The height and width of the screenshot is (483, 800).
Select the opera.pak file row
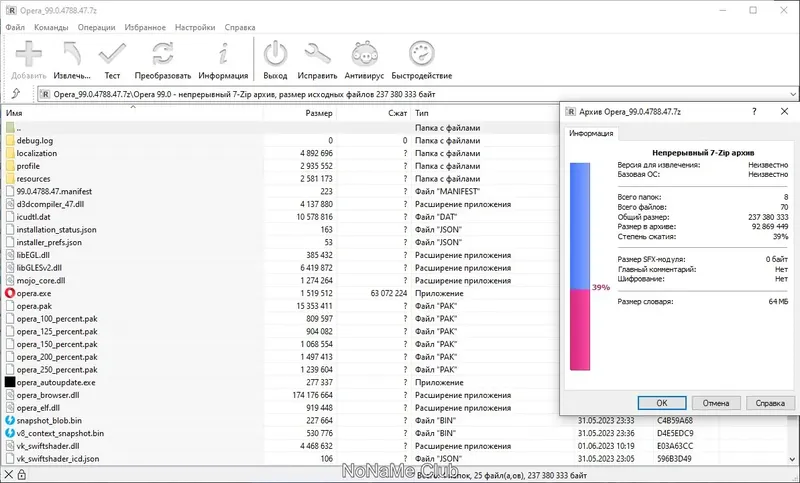34,306
